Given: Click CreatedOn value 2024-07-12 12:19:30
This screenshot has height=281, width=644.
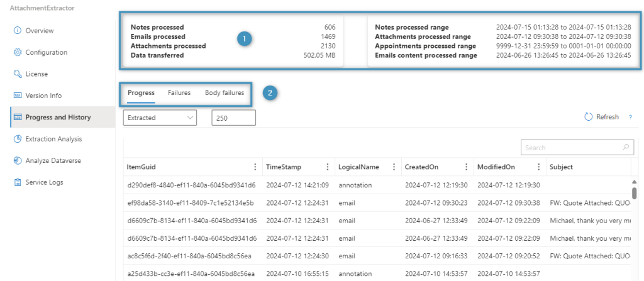Looking at the screenshot, I should (436, 185).
